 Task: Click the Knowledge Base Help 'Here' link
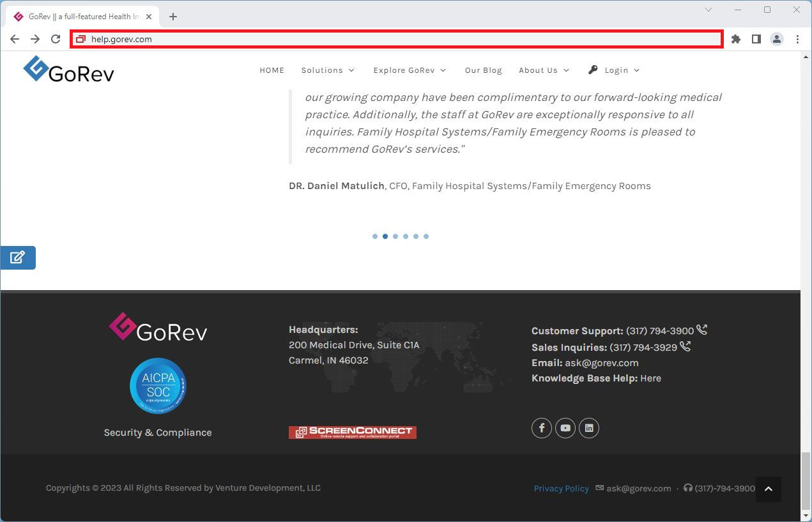pos(650,378)
